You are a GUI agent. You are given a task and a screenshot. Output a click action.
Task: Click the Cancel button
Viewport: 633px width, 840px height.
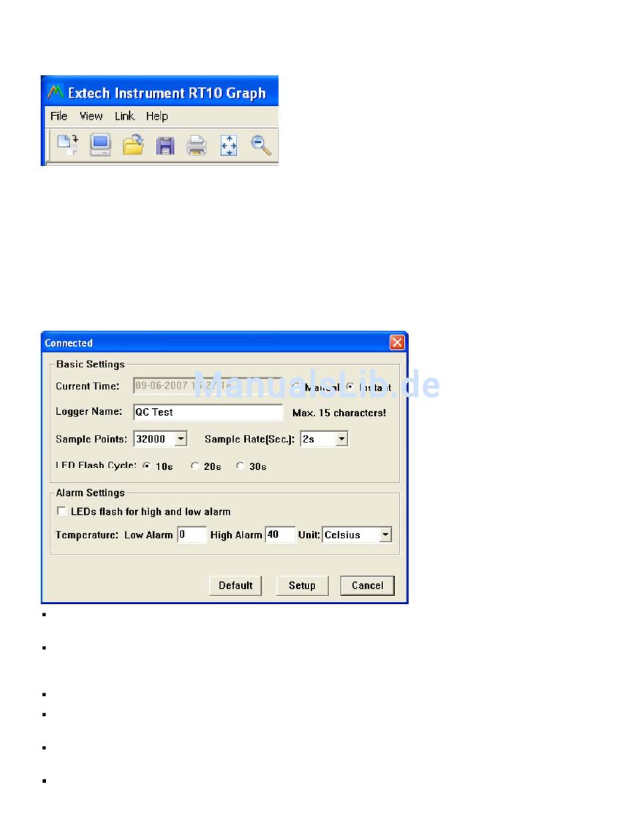click(367, 585)
